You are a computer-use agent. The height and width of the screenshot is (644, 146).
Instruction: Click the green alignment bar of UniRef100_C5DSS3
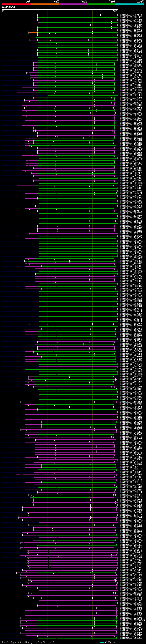click(77, 638)
